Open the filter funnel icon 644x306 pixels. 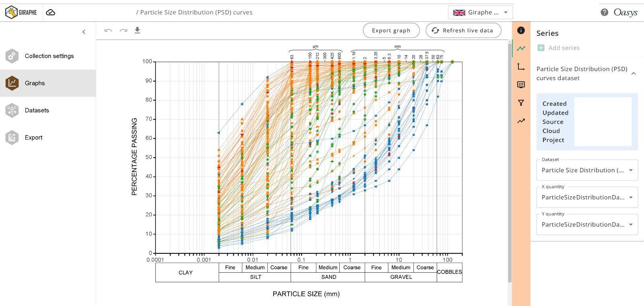tap(521, 103)
